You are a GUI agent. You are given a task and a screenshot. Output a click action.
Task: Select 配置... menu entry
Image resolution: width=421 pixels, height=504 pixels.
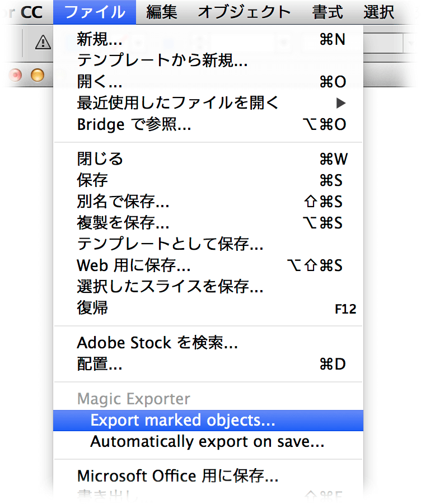100,364
